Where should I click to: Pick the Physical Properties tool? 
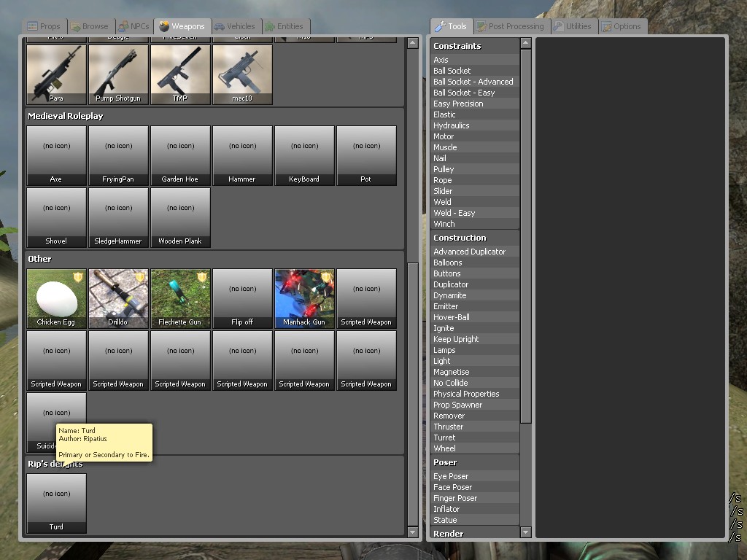tap(474, 394)
